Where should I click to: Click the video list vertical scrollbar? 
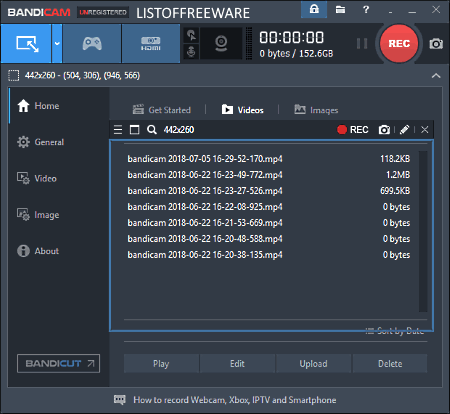click(423, 231)
